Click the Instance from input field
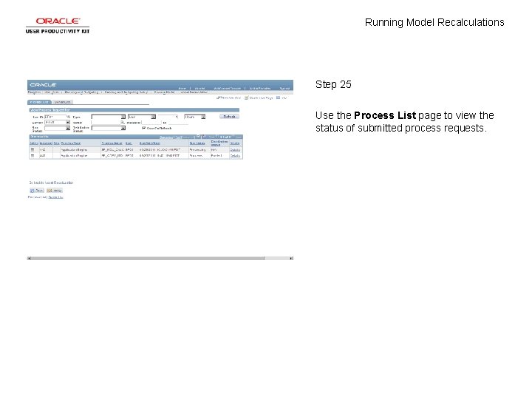 [151, 122]
